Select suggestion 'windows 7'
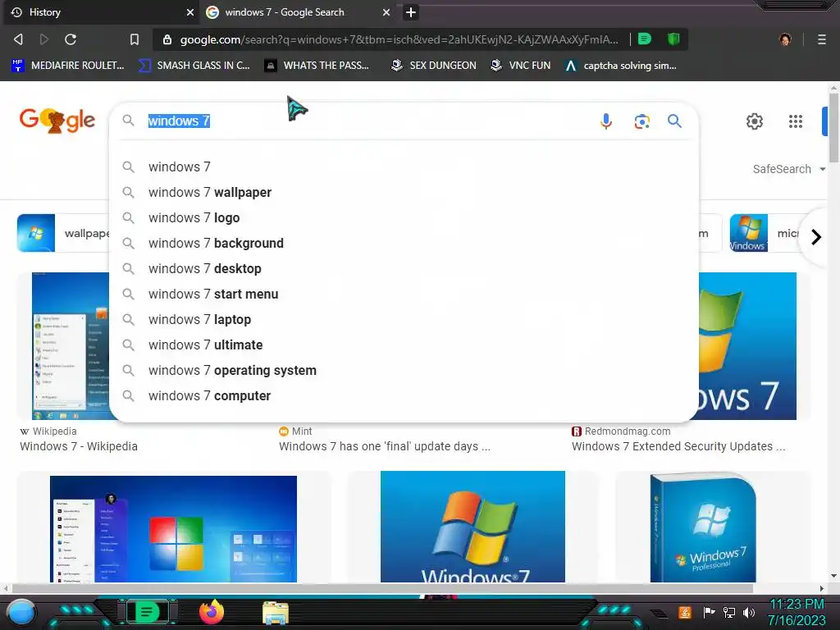This screenshot has width=840, height=630. [404, 167]
